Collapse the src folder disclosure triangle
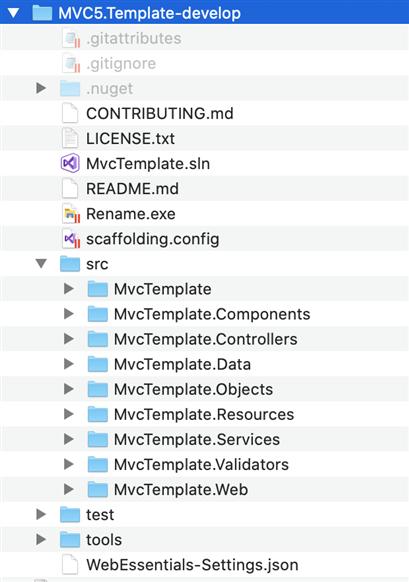This screenshot has width=409, height=582. pos(41,264)
